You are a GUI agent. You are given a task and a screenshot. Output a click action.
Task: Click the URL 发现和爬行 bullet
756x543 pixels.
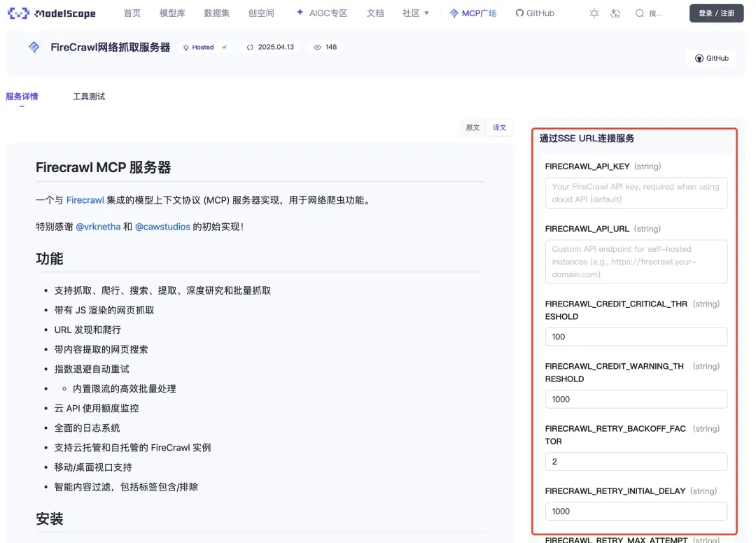tap(87, 330)
